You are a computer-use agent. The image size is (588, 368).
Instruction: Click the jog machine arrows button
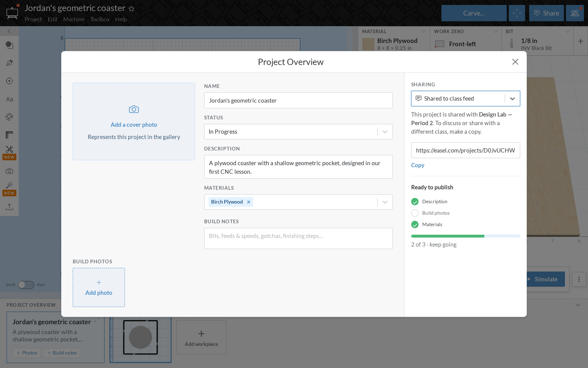click(517, 13)
